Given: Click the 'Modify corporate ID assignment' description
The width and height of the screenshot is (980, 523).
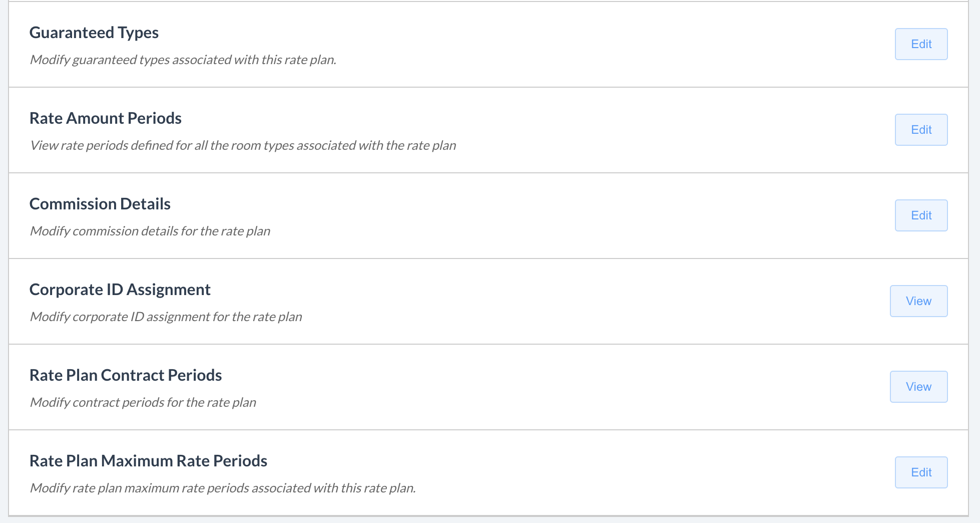Looking at the screenshot, I should [166, 317].
